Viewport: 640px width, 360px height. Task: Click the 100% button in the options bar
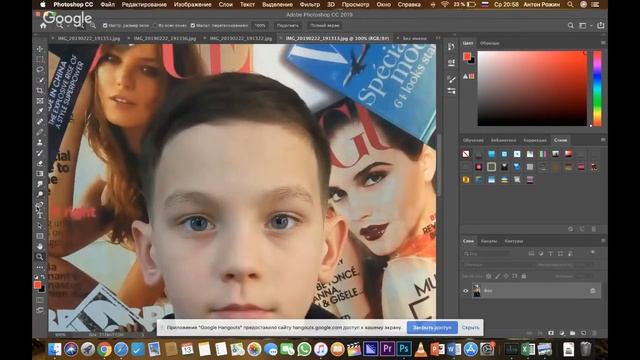click(x=260, y=25)
